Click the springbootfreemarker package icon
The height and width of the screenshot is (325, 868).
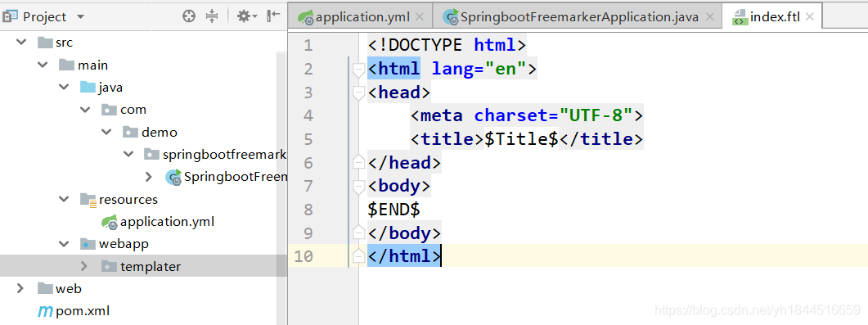click(151, 155)
